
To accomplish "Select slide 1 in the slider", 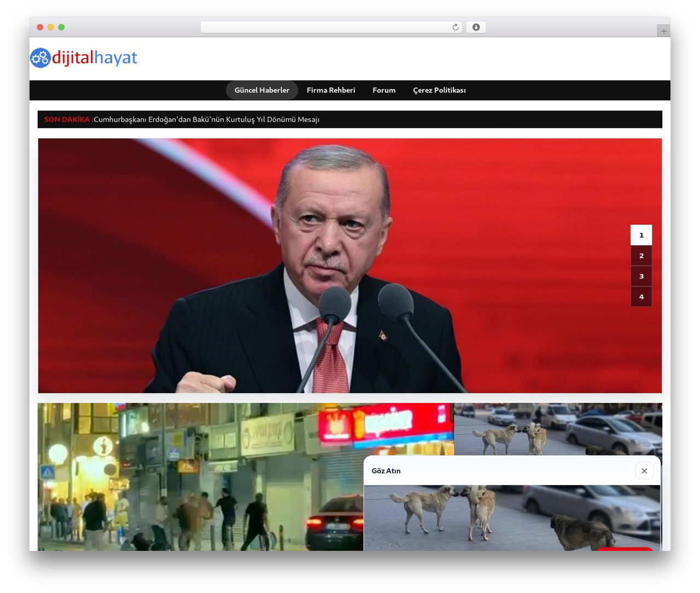I will (641, 235).
